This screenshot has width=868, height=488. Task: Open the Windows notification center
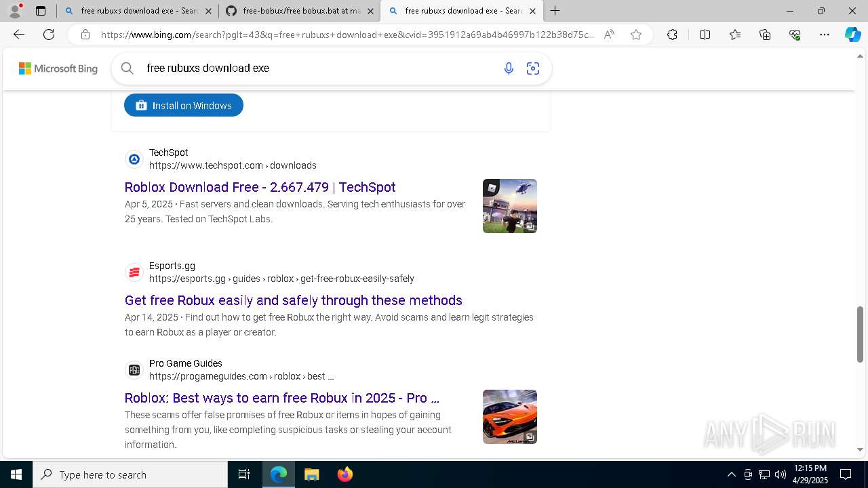pyautogui.click(x=846, y=474)
